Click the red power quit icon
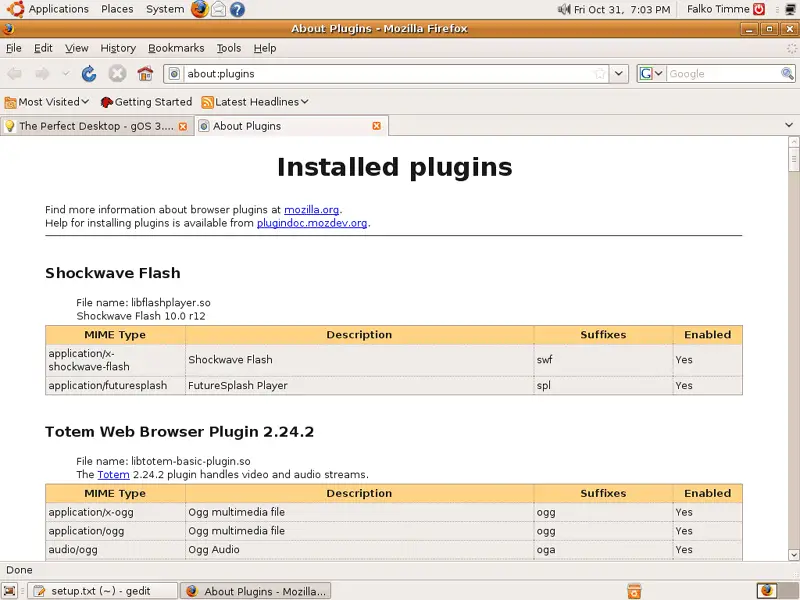This screenshot has height=600, width=800. [759, 9]
